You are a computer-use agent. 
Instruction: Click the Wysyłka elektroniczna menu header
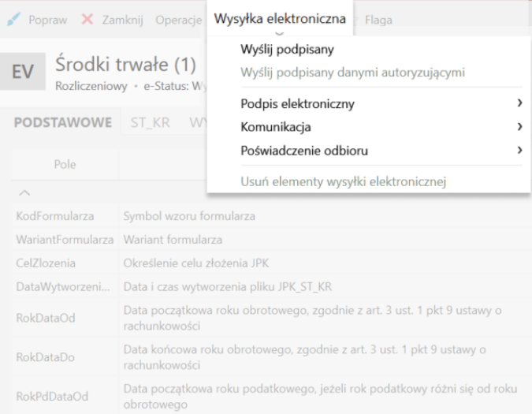(280, 19)
